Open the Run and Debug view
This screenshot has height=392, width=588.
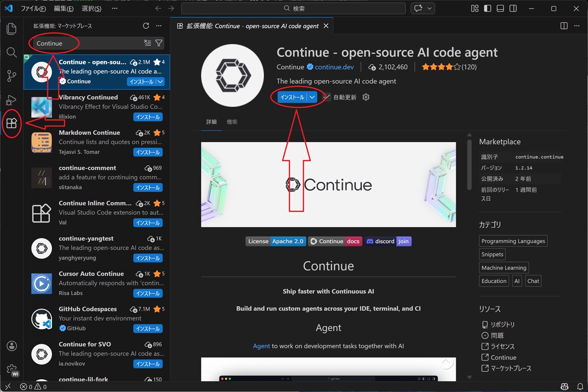point(11,100)
